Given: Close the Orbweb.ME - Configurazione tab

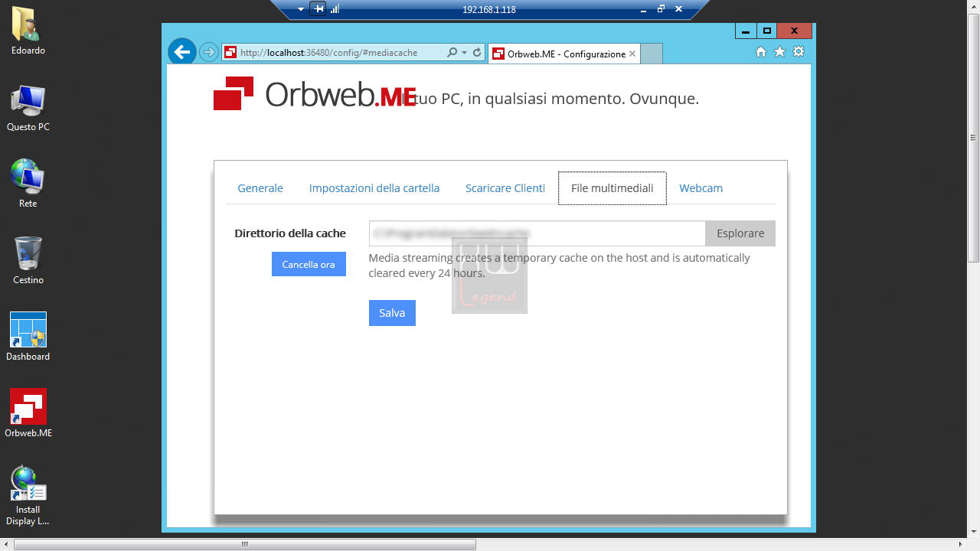Looking at the screenshot, I should click(x=632, y=54).
